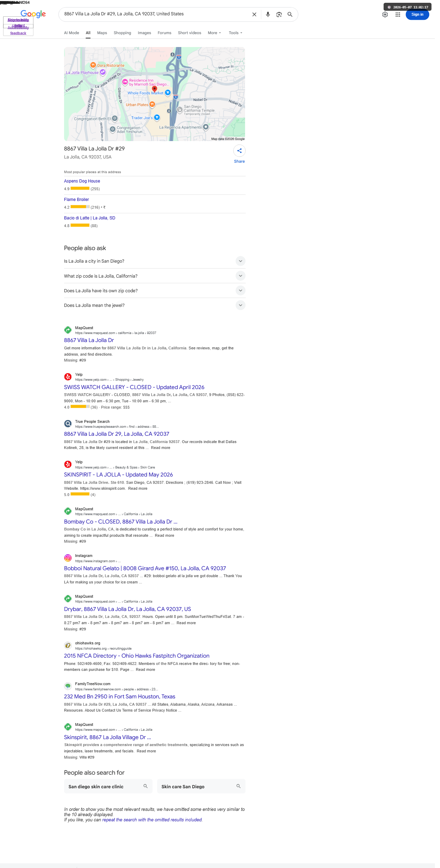This screenshot has height=868, width=440.
Task: Open Aspens Dog House link
Action: tap(82, 181)
